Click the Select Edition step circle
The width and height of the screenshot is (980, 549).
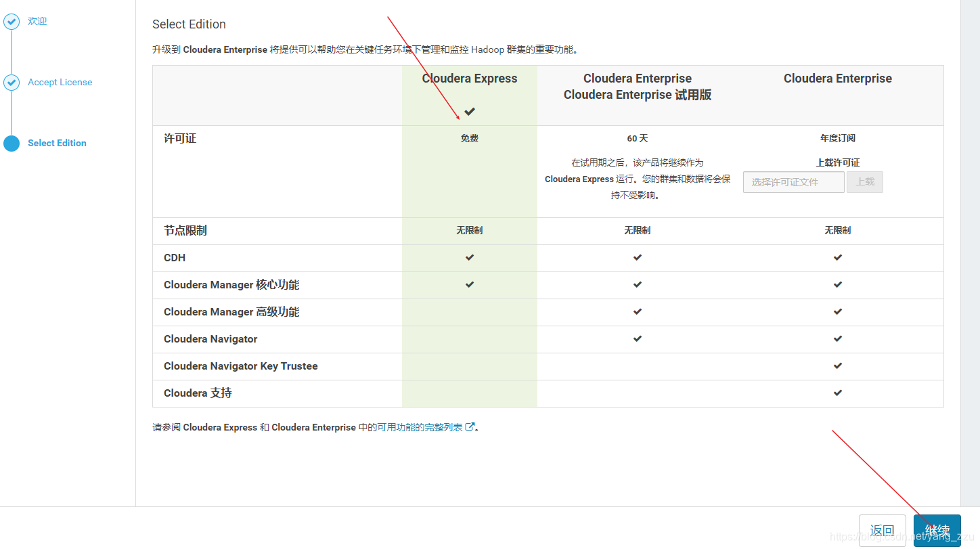pos(12,144)
